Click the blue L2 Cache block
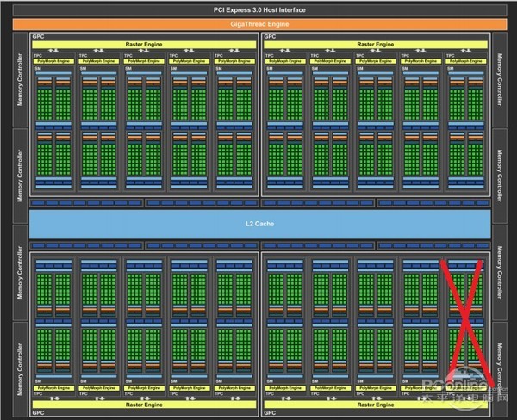 click(258, 223)
